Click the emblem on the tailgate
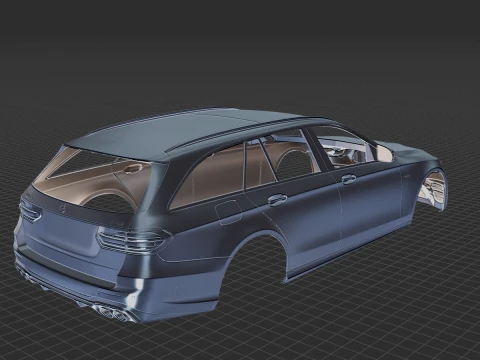 tap(62, 208)
